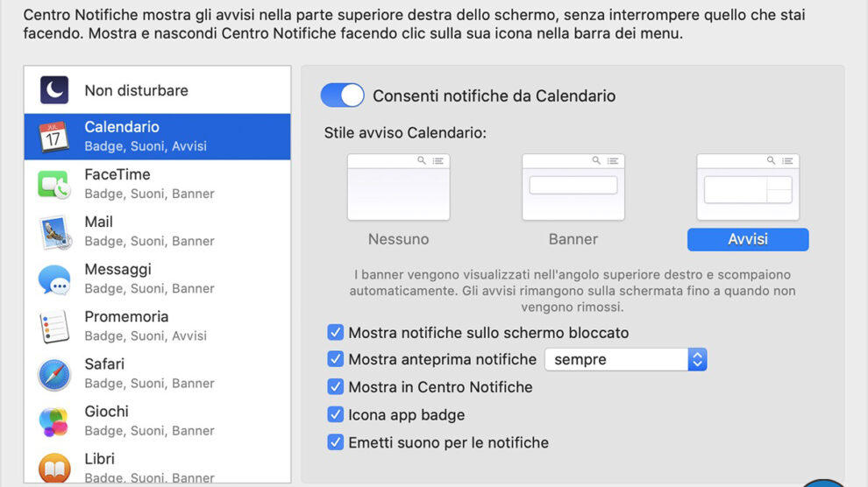The image size is (868, 487).
Task: Click the Promemoria list icon
Action: pos(54,327)
